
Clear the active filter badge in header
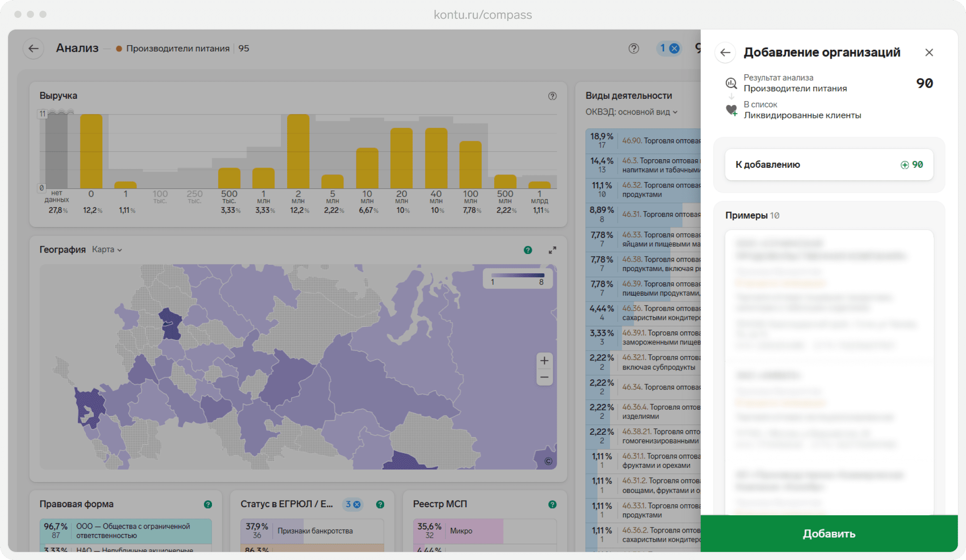point(674,48)
